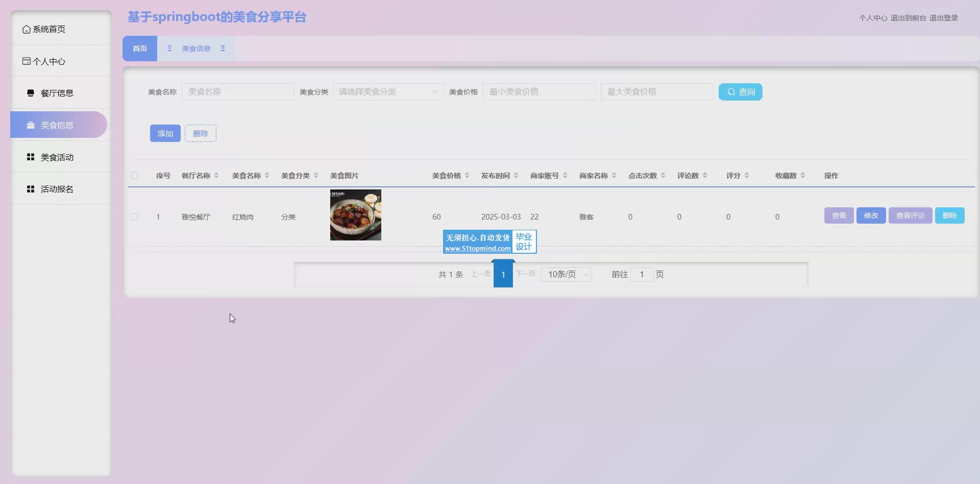The width and height of the screenshot is (980, 484).
Task: Click the briefcase icon beside 美食信息
Action: click(x=31, y=125)
